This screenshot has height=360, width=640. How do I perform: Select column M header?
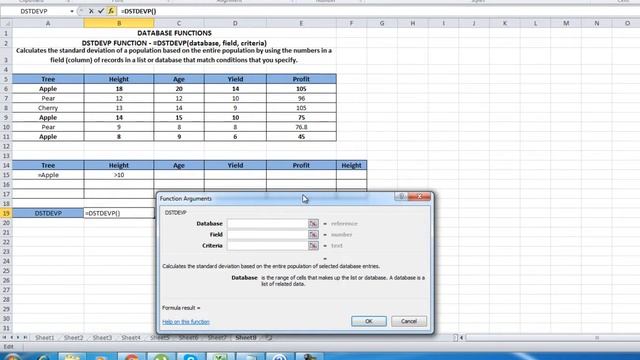pyautogui.click(x=566, y=23)
